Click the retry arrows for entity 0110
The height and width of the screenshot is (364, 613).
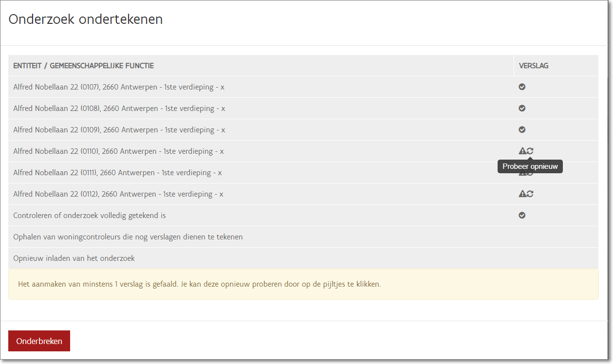(530, 151)
